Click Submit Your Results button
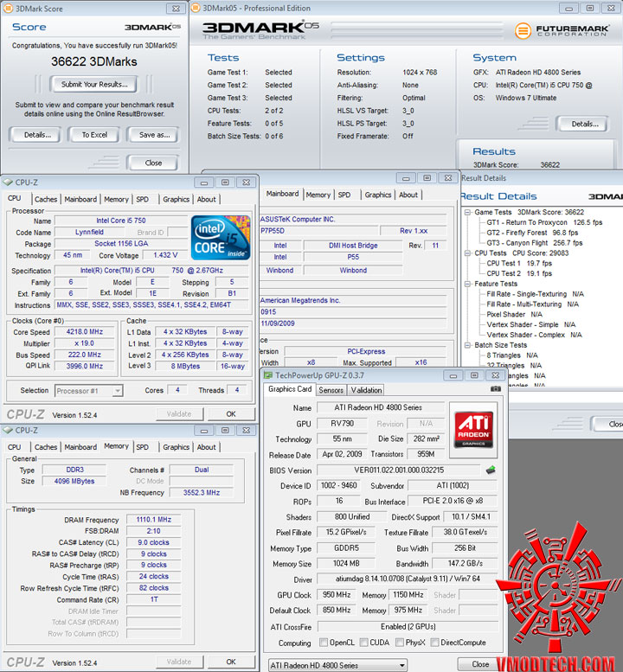This screenshot has width=623, height=672. pos(94,85)
